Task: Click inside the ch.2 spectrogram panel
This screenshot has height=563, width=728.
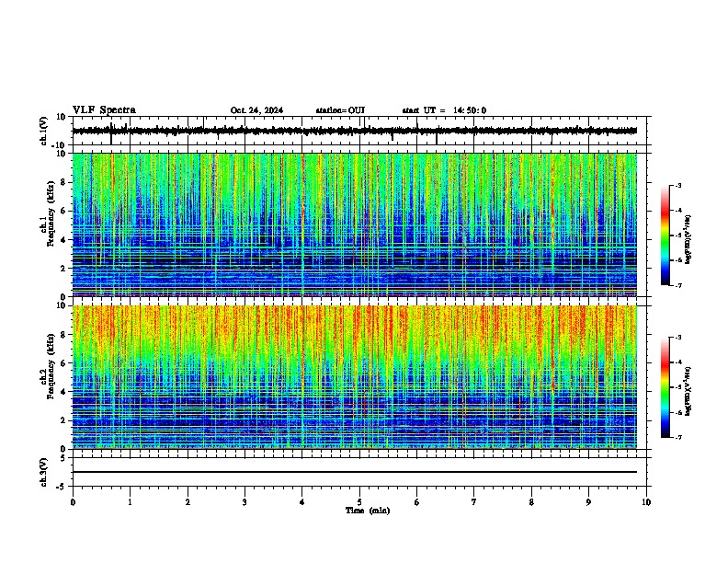Action: pos(355,377)
